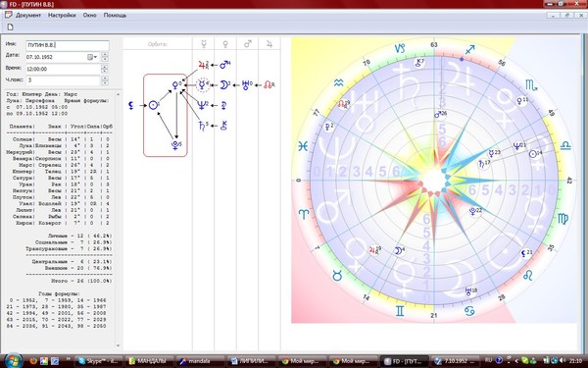Image resolution: width=588 pixels, height=368 pixels.
Task: Click the Pluto symbol in the red frame
Action: (x=175, y=145)
